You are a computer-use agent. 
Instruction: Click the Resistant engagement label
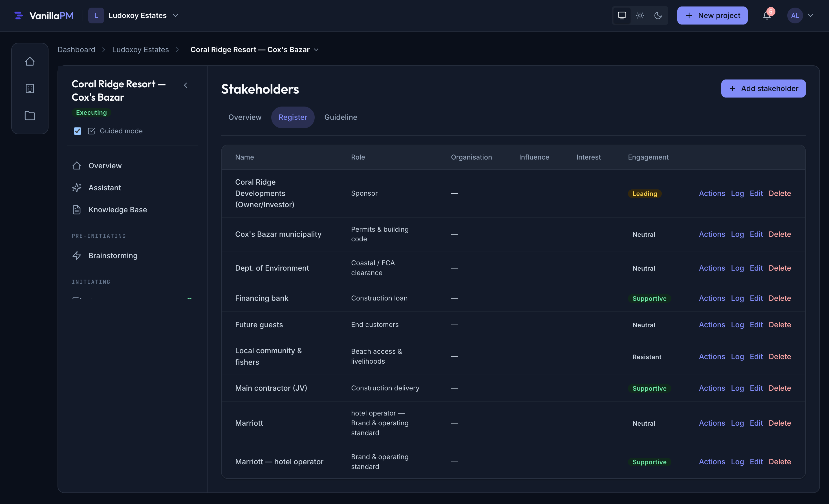(647, 357)
